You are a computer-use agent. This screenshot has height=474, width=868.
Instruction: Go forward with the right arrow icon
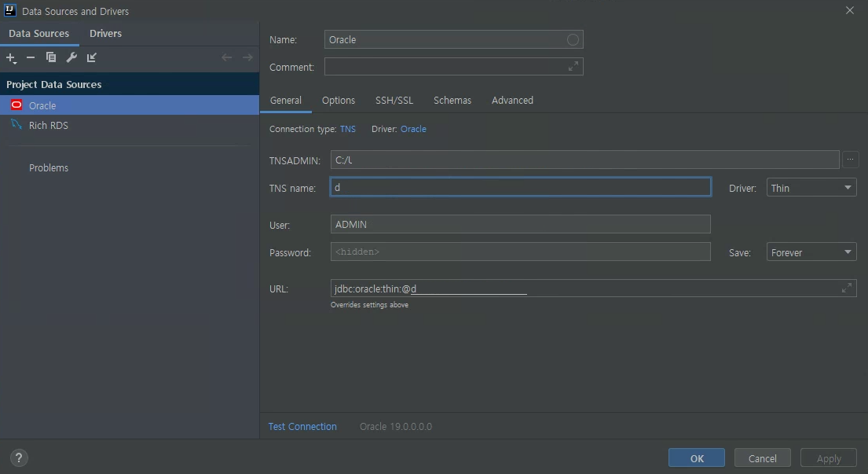click(247, 57)
